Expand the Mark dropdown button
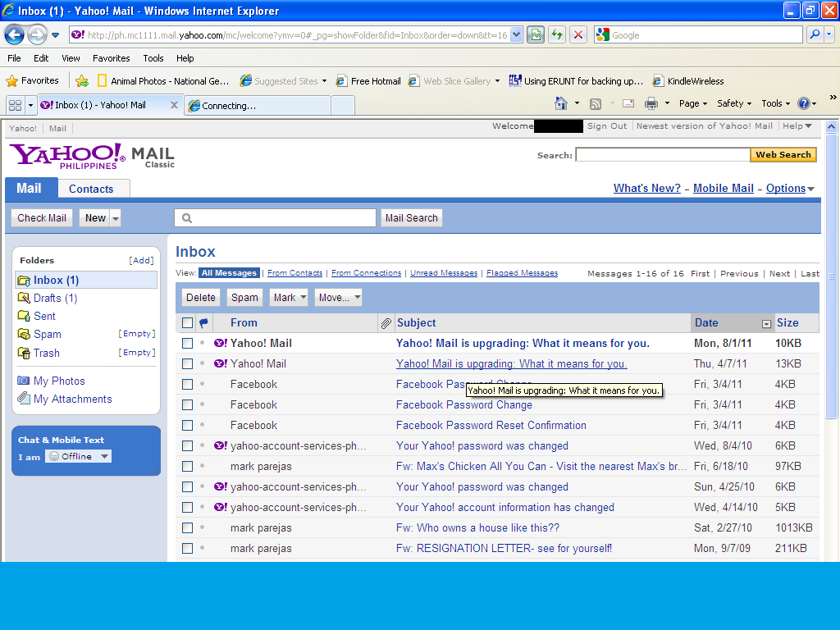The width and height of the screenshot is (840, 630). pyautogui.click(x=290, y=298)
